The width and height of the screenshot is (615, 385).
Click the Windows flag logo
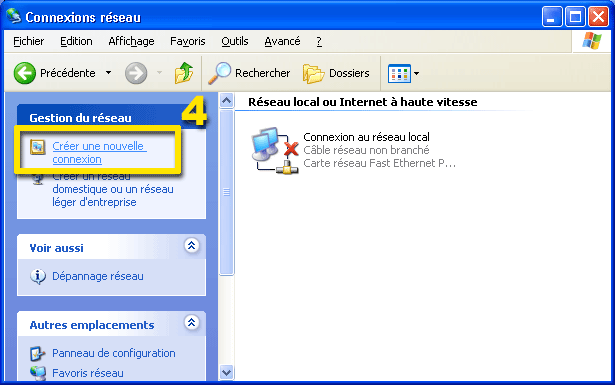pos(592,41)
